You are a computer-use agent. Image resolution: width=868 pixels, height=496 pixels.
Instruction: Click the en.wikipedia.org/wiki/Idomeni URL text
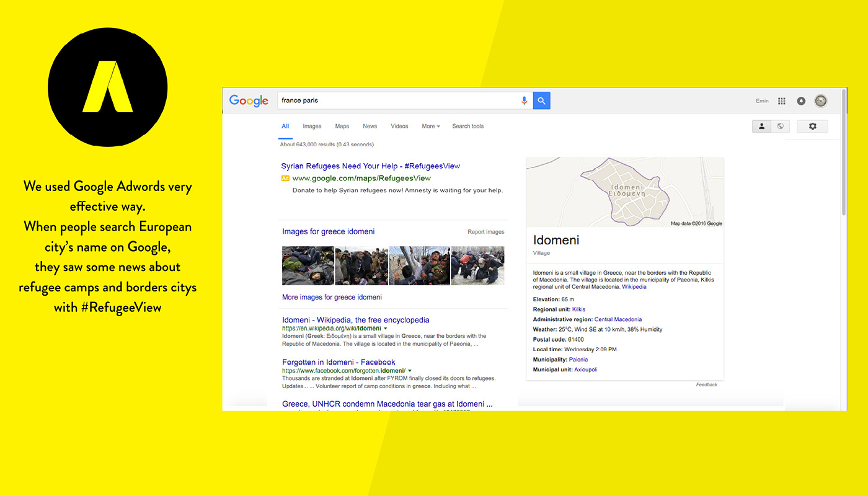click(x=332, y=328)
